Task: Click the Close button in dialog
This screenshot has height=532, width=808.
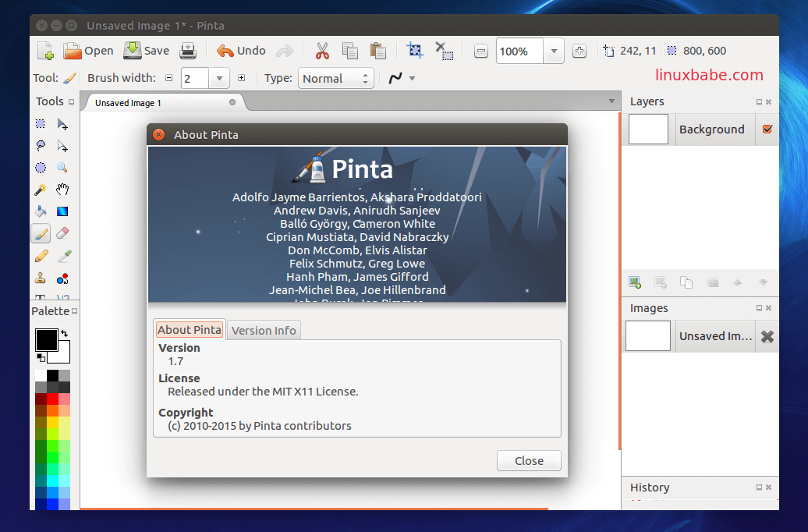Action: pos(529,461)
